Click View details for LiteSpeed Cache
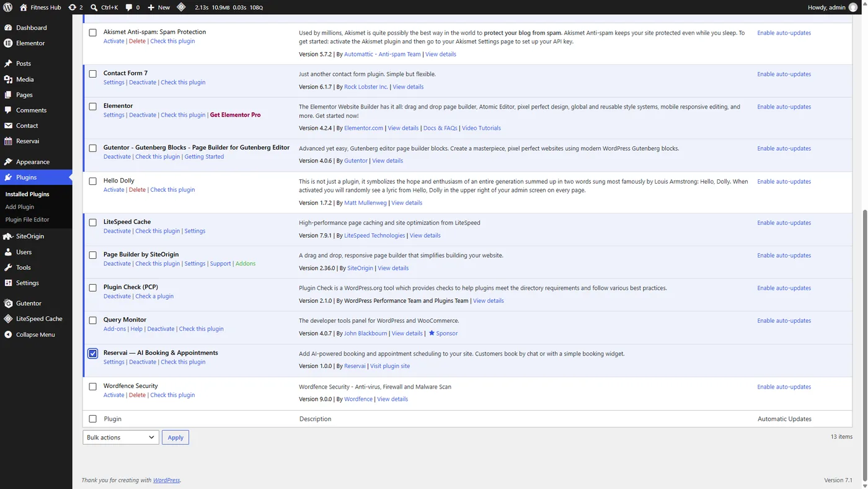Image resolution: width=868 pixels, height=489 pixels. coord(425,236)
